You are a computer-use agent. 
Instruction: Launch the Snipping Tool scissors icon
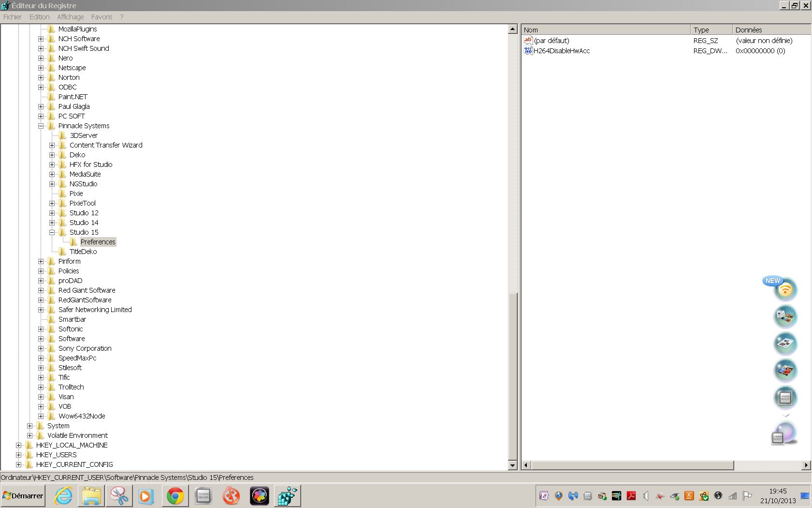(119, 496)
